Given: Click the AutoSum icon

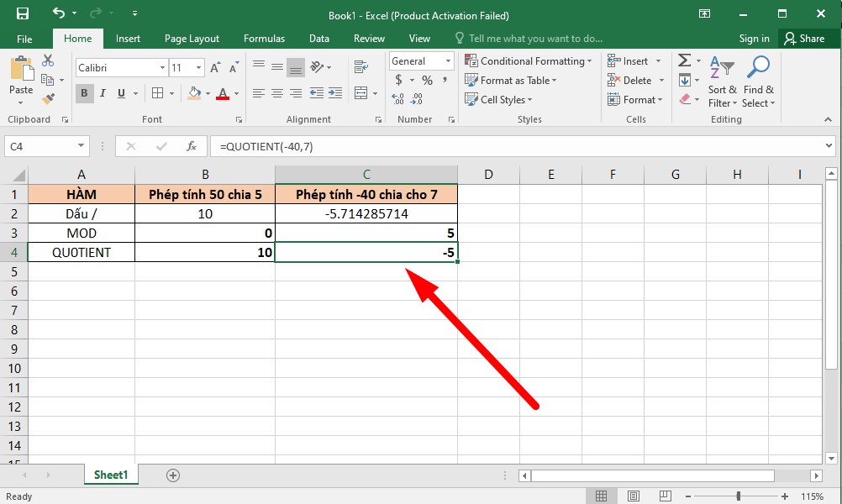Looking at the screenshot, I should click(683, 60).
